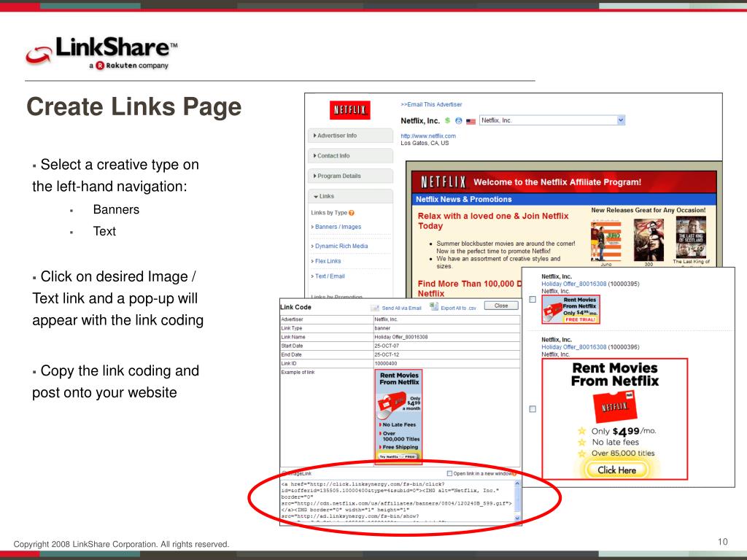
Task: Click the help icon next to Open link in new window
Action: (514, 473)
